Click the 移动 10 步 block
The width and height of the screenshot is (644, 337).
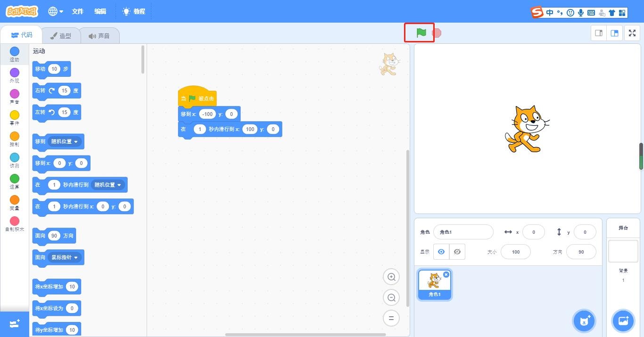(x=51, y=69)
